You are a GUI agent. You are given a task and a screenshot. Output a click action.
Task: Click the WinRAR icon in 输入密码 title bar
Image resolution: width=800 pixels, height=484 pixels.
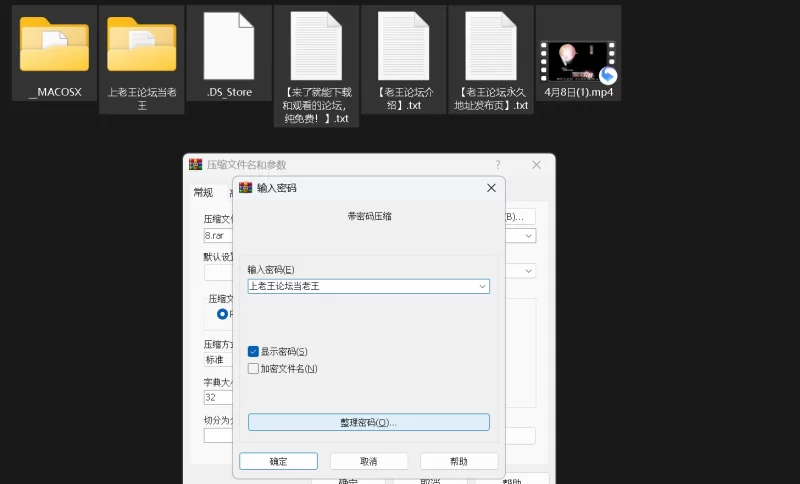click(x=246, y=187)
